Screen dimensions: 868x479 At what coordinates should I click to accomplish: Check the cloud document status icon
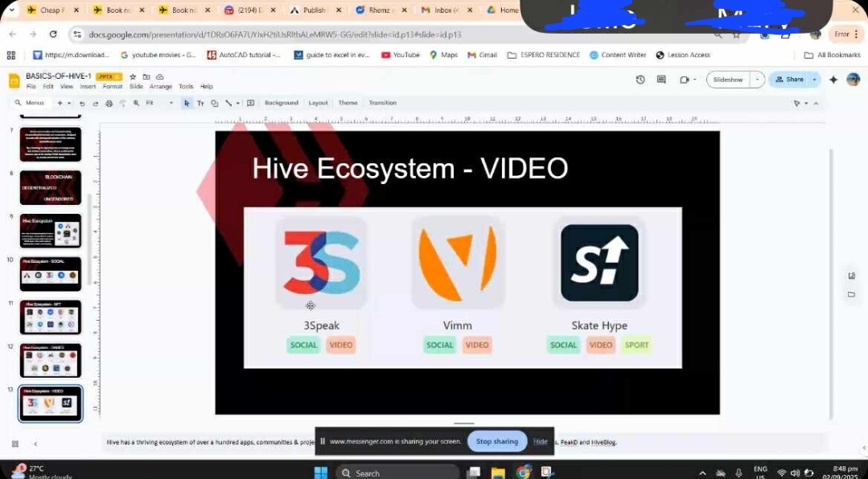tap(160, 77)
